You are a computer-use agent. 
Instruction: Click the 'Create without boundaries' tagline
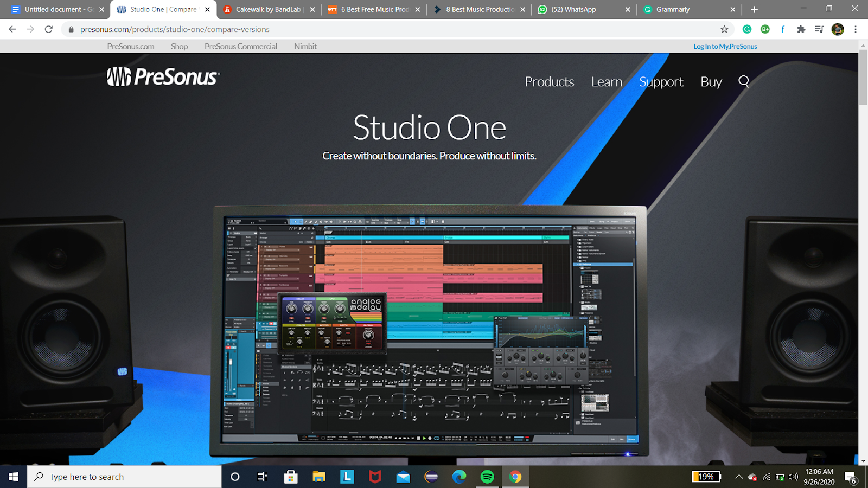(429, 156)
